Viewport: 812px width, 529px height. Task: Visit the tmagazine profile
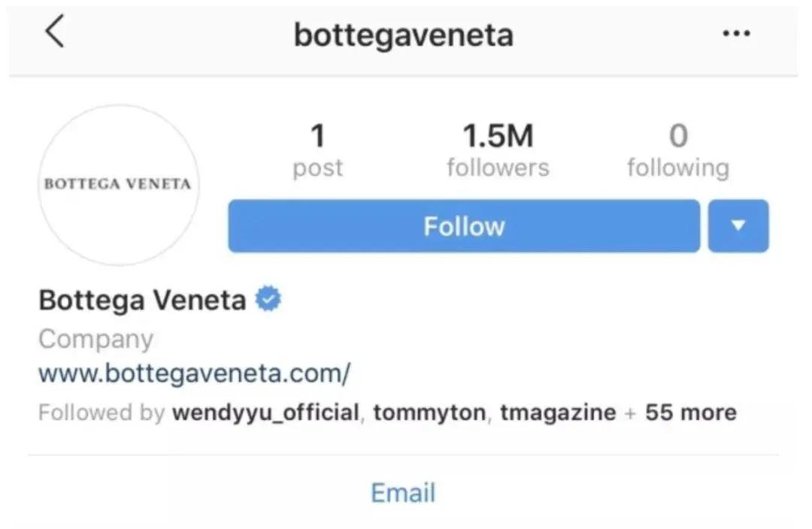[x=557, y=413]
